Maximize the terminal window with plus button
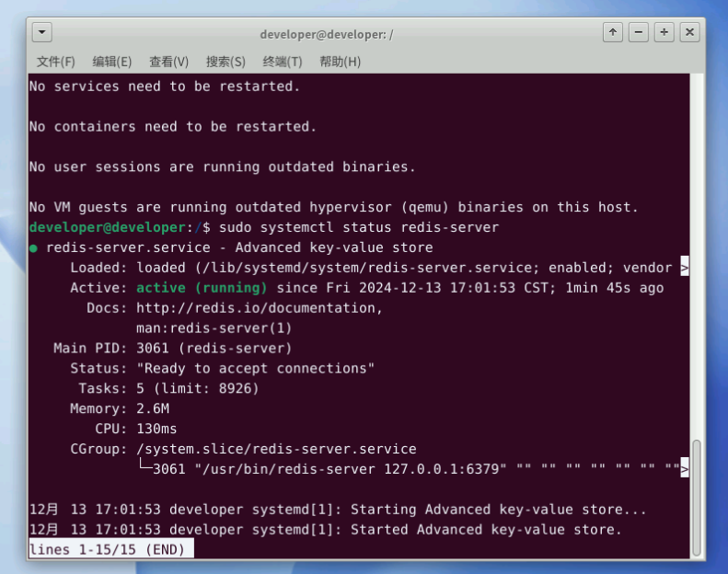Screen dimensions: 728x574 pyautogui.click(x=664, y=33)
